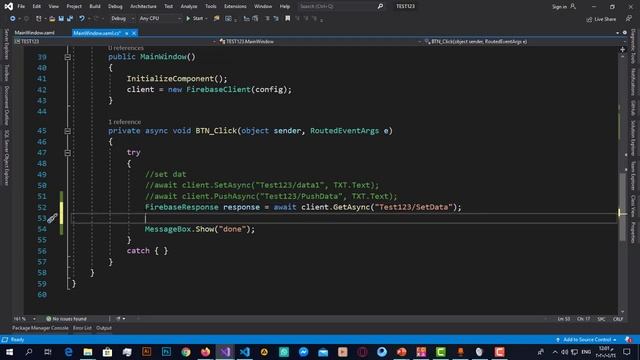Click the No issues found indicator

point(66,319)
